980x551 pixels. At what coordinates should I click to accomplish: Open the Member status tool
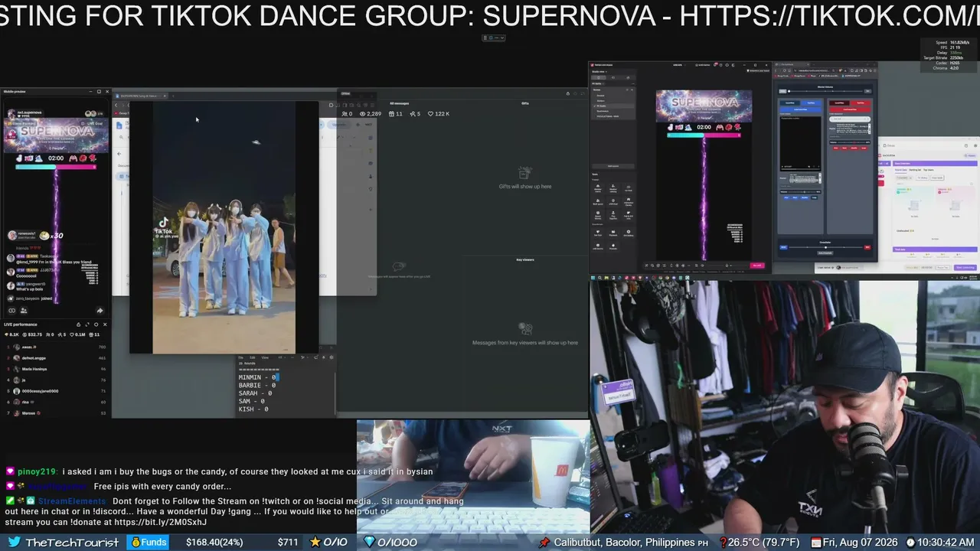(x=598, y=187)
